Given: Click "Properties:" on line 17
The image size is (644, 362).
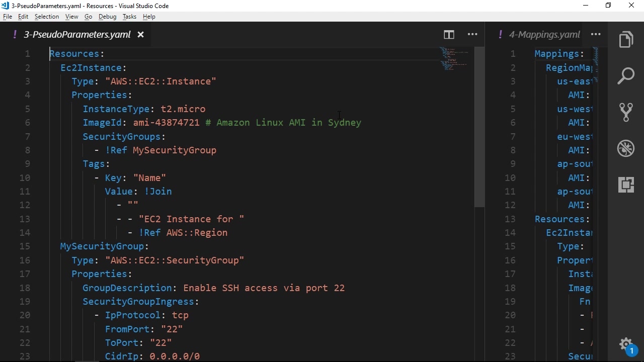Looking at the screenshot, I should (x=102, y=274).
